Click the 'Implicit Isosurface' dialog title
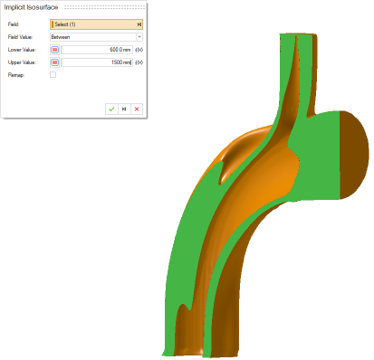Viewport: 374px width, 360px height. [31, 7]
